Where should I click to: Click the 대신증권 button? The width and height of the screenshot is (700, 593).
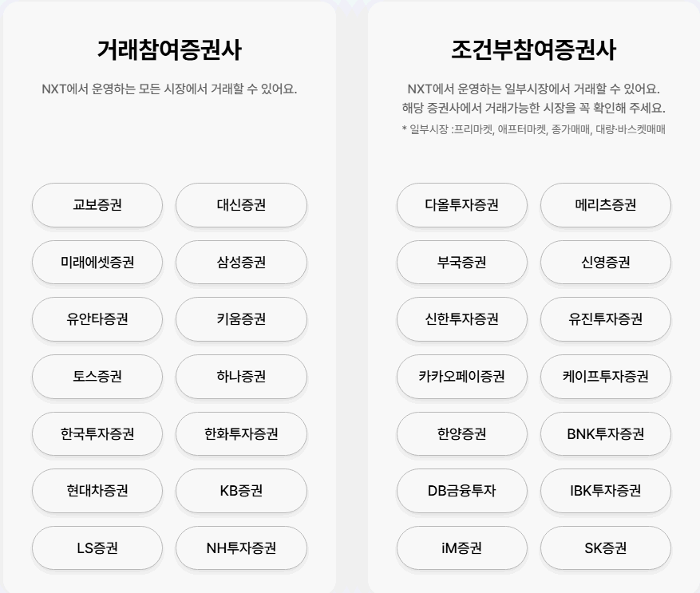(242, 205)
